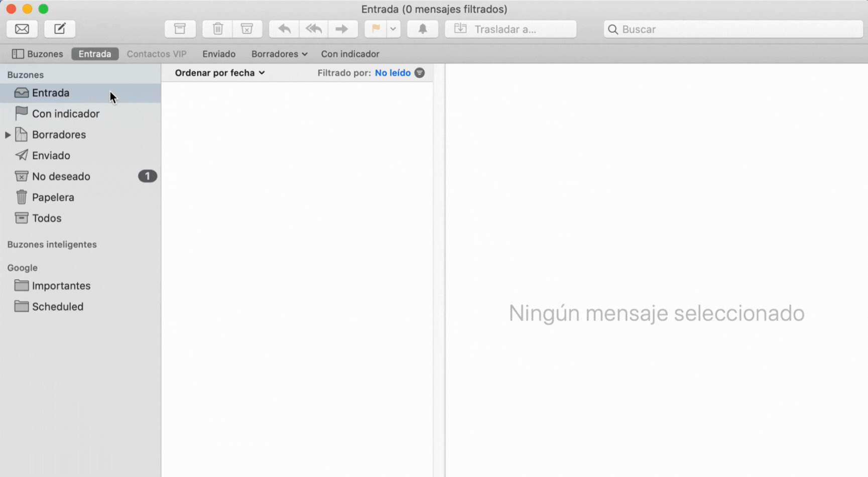Screen dimensions: 868x477
Task: Click the Buscar search field
Action: pos(733,29)
